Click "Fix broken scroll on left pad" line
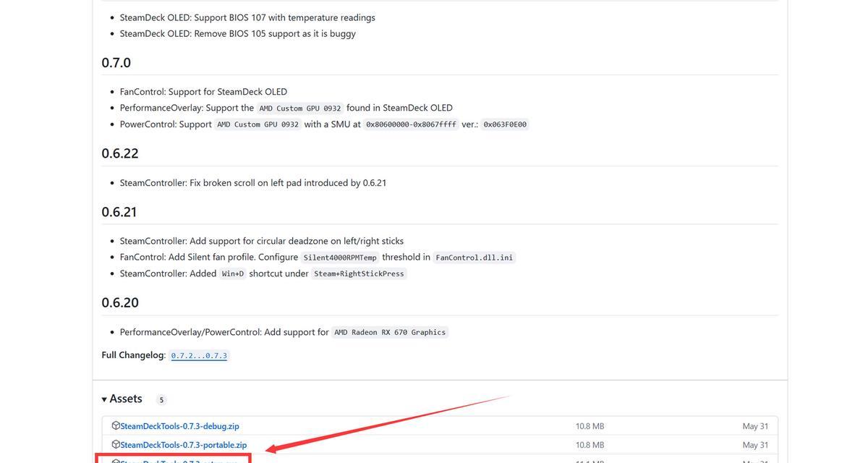The width and height of the screenshot is (868, 463). 253,183
